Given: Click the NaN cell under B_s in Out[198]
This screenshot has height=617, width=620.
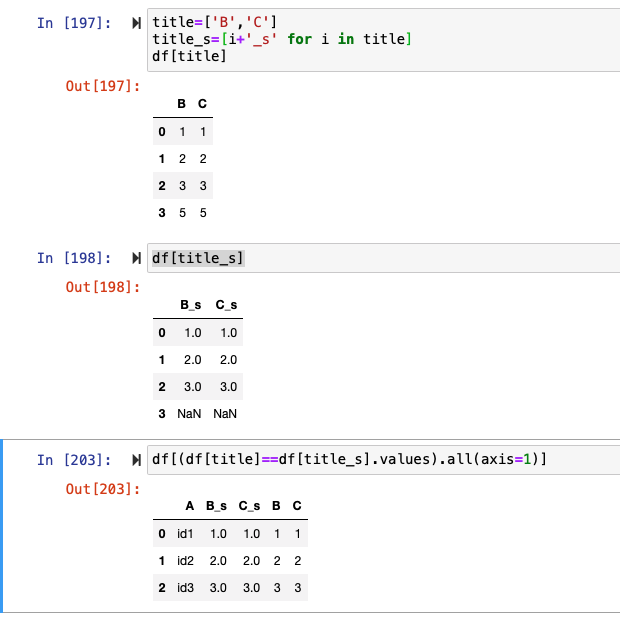Looking at the screenshot, I should point(189,414).
